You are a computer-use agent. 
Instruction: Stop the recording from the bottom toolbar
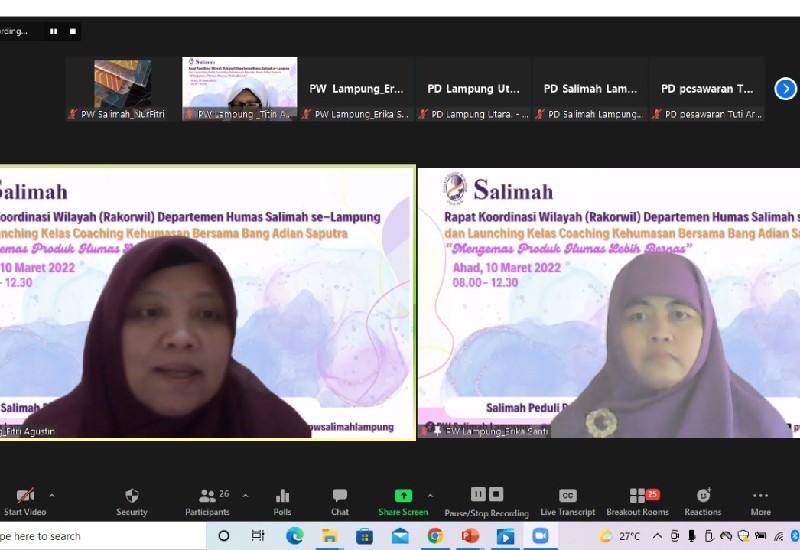496,494
